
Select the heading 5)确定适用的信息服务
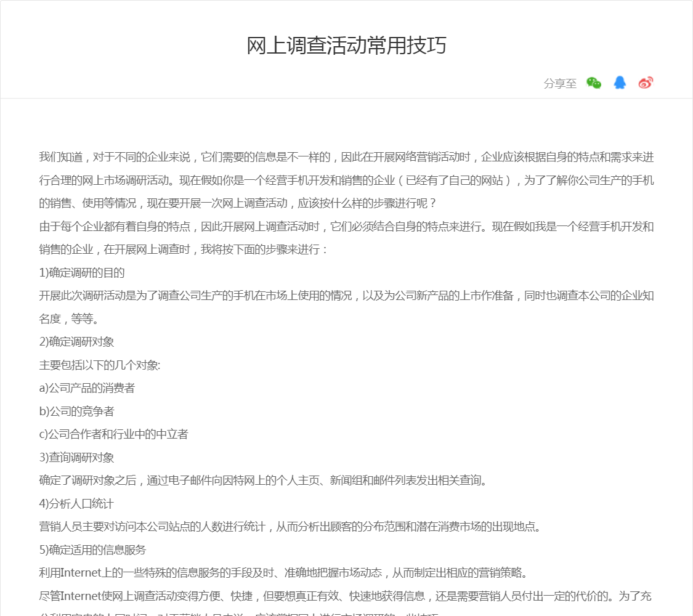click(92, 549)
